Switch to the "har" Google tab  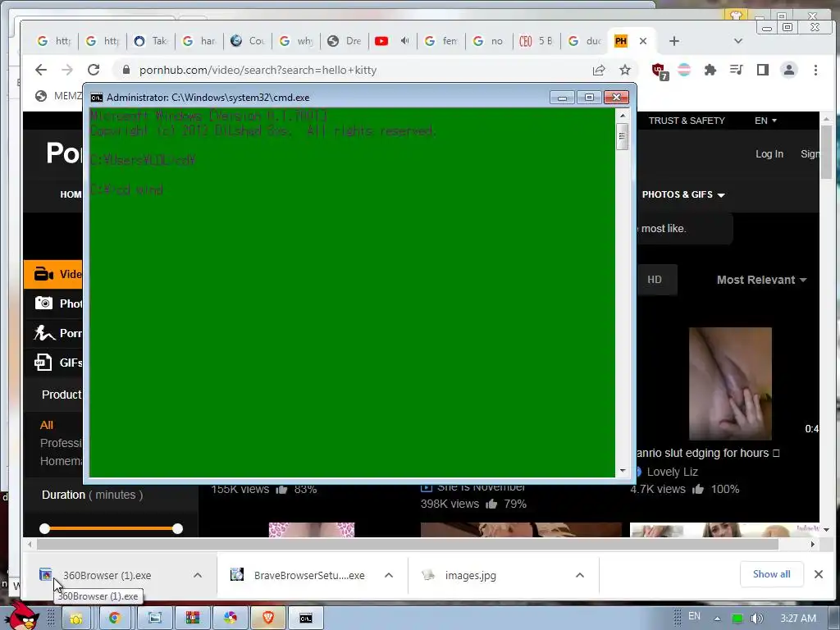pos(199,41)
